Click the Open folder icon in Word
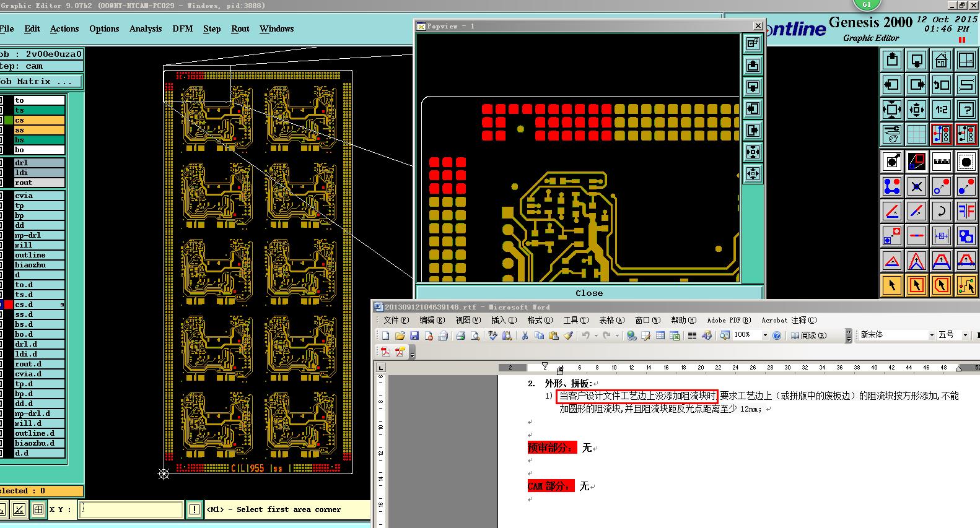Viewport: 980px width, 528px height. [x=400, y=335]
